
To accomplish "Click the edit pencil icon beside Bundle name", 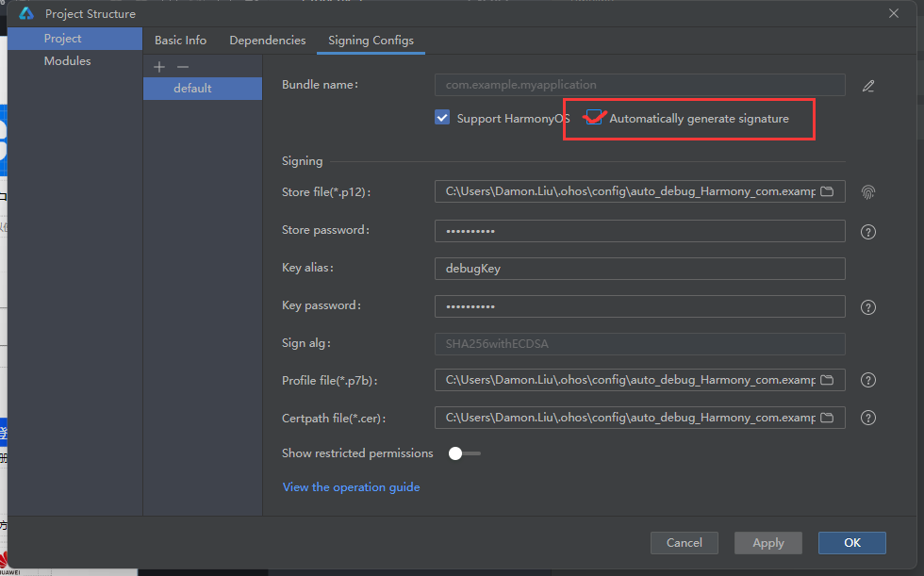I will pos(868,86).
